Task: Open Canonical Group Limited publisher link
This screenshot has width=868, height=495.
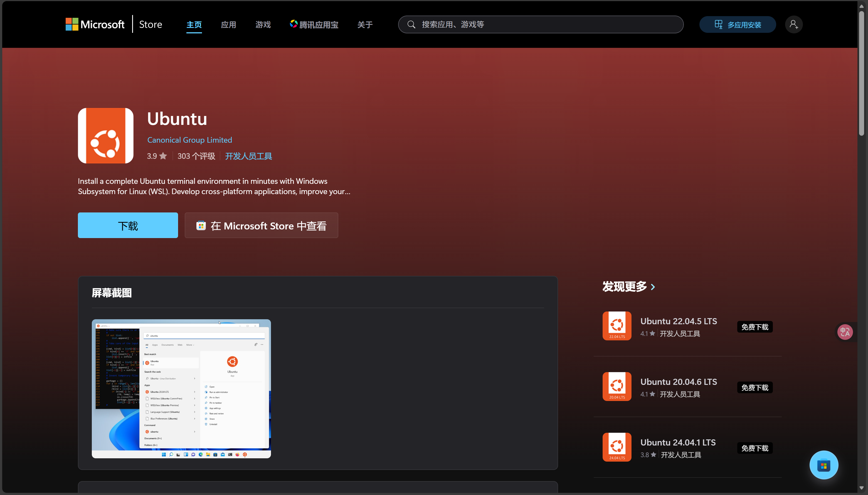Action: point(189,140)
